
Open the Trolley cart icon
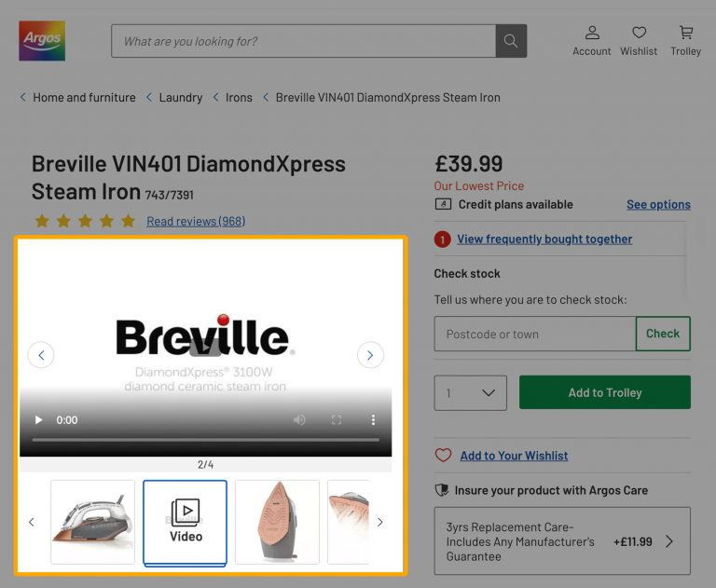(686, 41)
